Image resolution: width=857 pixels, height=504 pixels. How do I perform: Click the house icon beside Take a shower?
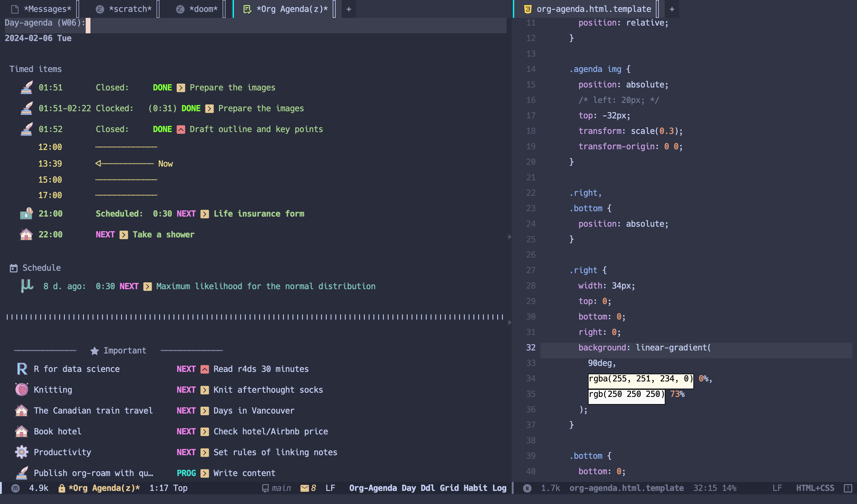pyautogui.click(x=26, y=234)
